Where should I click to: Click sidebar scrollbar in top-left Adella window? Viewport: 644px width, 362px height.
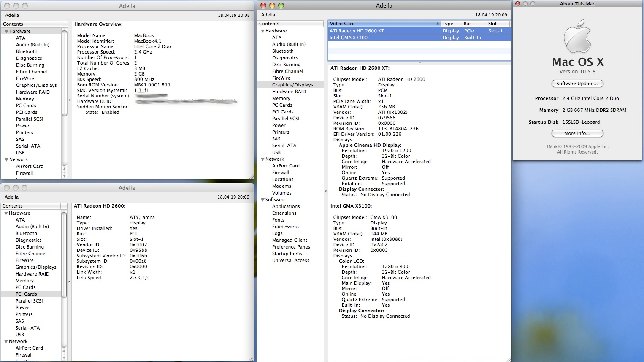point(65,73)
